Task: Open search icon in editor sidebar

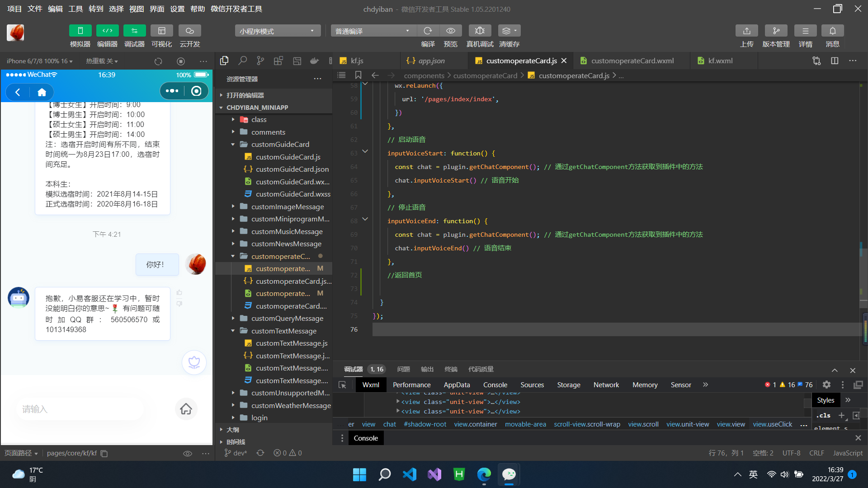Action: tap(243, 61)
